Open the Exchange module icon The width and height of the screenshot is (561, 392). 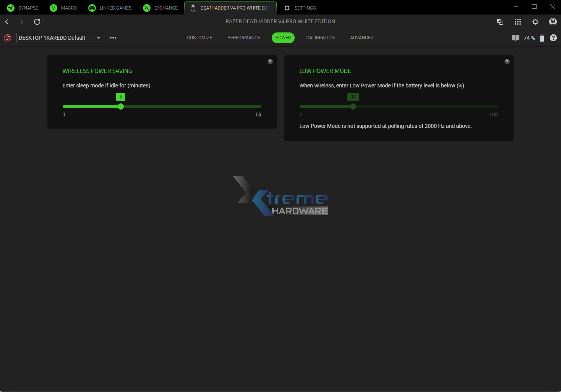tap(146, 8)
